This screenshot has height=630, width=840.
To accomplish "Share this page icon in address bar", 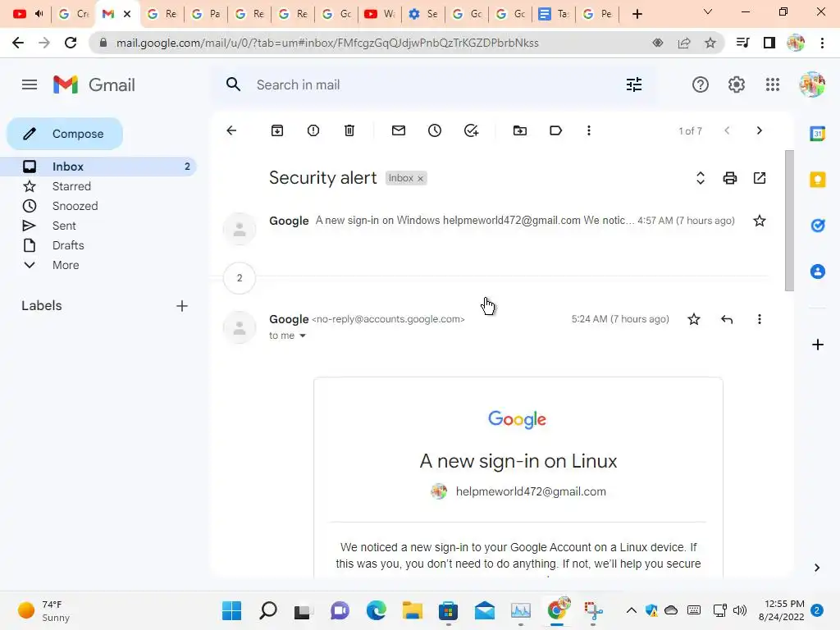I will 684,43.
